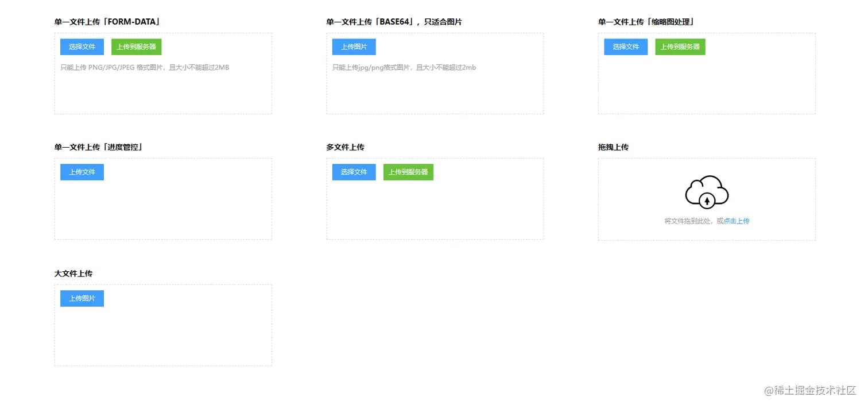Click heading 单一文件上传「FORM-DATA」
The image size is (868, 408).
[x=107, y=22]
